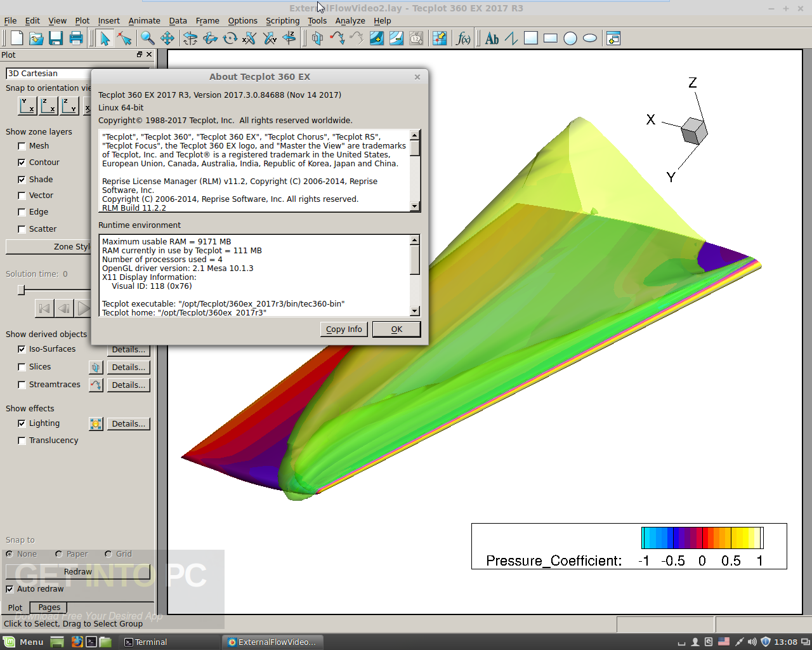812x650 pixels.
Task: Click the add contour level tool
Action: pyautogui.click(x=376, y=38)
